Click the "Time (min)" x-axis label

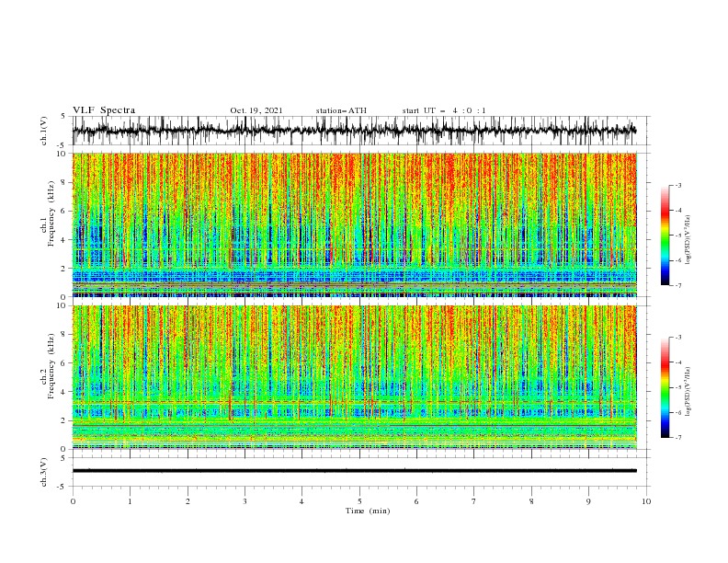(368, 511)
